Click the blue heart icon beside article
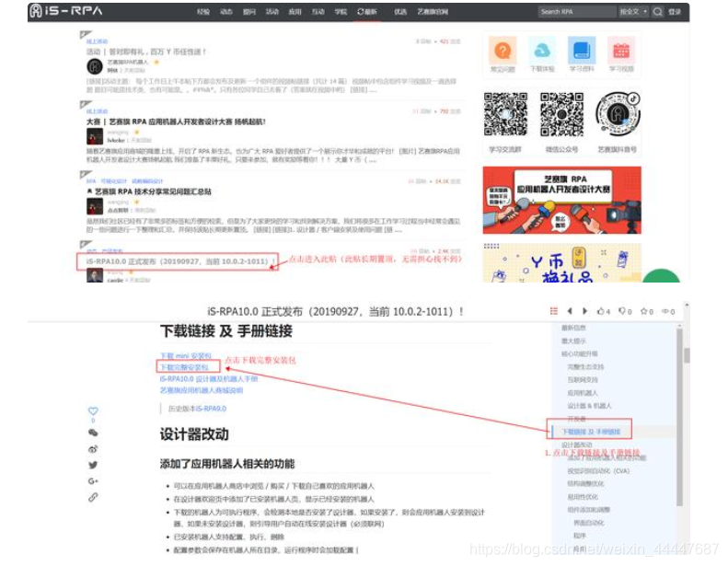The image size is (728, 566). (x=93, y=410)
